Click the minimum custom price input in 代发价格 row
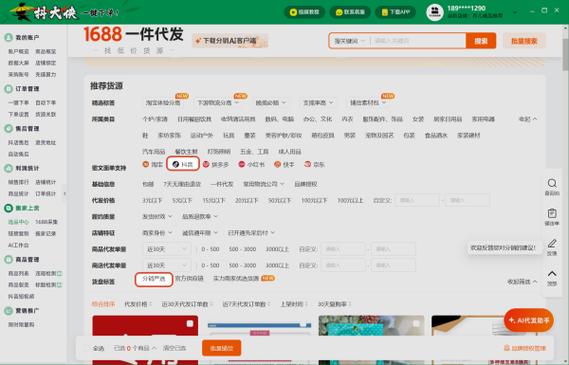 417,200
